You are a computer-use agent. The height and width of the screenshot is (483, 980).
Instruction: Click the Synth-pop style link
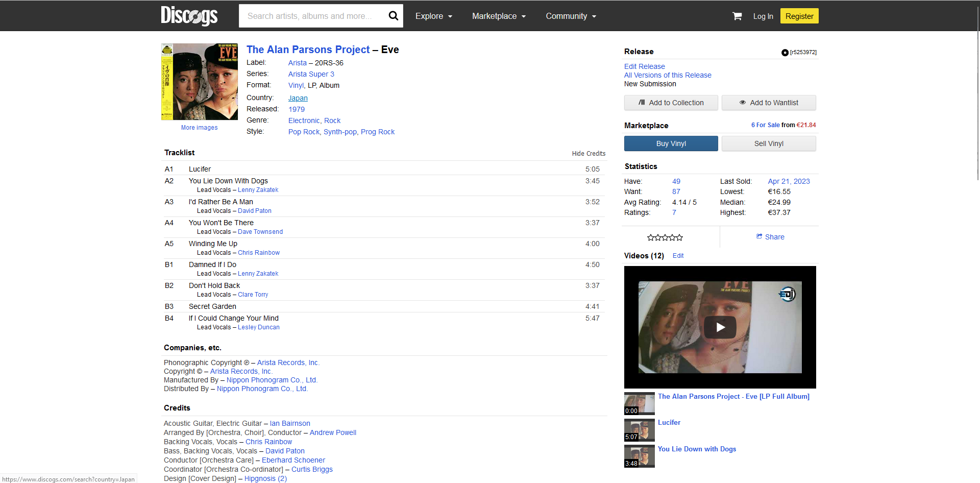340,132
